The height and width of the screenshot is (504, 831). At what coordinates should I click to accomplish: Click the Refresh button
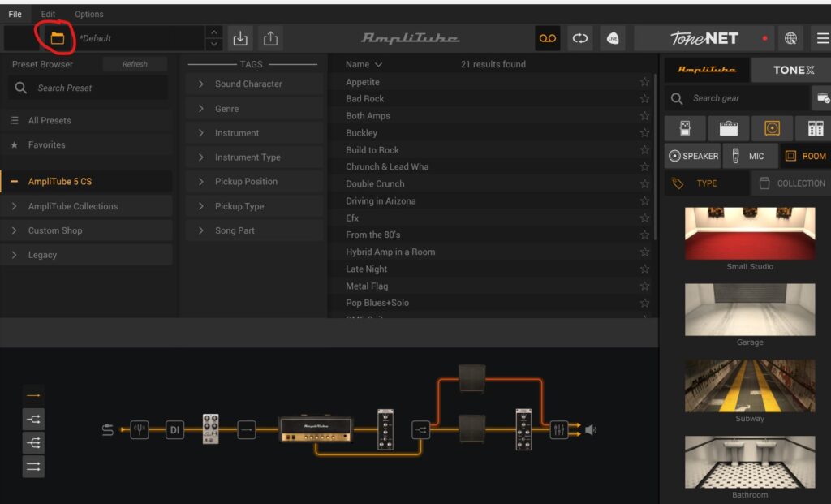135,64
